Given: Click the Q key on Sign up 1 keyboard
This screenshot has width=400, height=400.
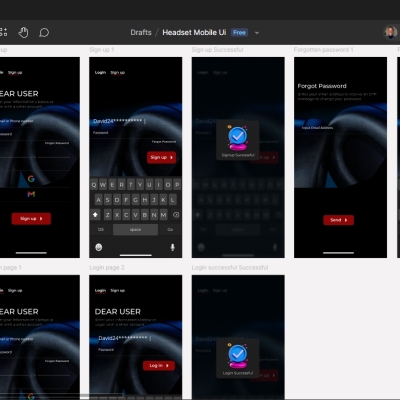Looking at the screenshot, I should (x=94, y=185).
